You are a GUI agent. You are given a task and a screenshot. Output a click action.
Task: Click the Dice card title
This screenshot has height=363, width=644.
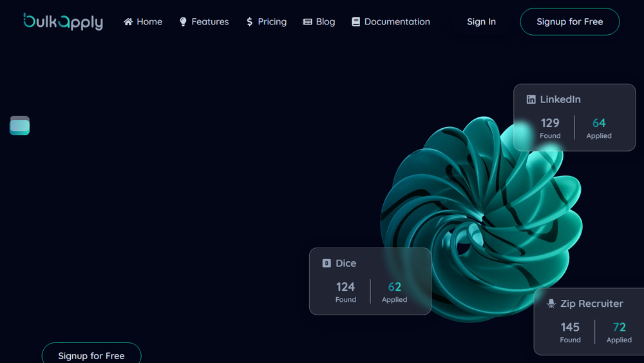346,263
